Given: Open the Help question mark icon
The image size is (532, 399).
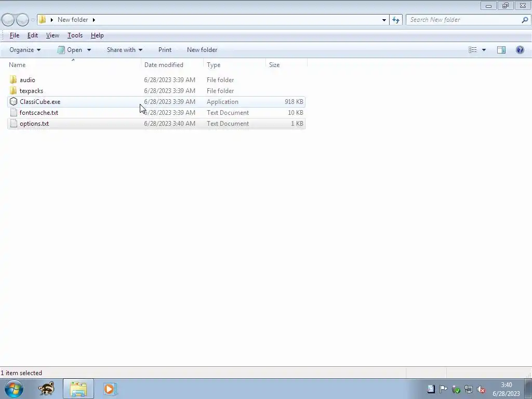Looking at the screenshot, I should coord(520,50).
